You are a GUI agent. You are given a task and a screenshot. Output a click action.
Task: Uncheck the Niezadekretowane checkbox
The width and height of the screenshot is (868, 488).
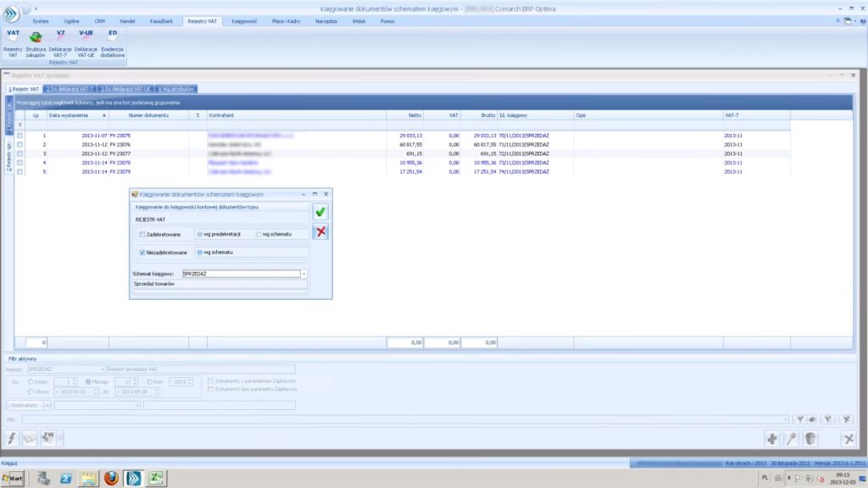click(x=142, y=252)
